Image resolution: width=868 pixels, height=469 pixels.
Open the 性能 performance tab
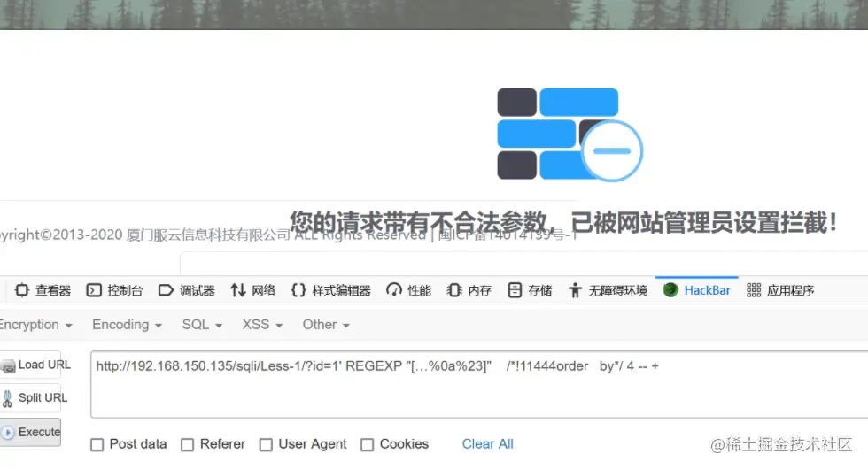(408, 290)
